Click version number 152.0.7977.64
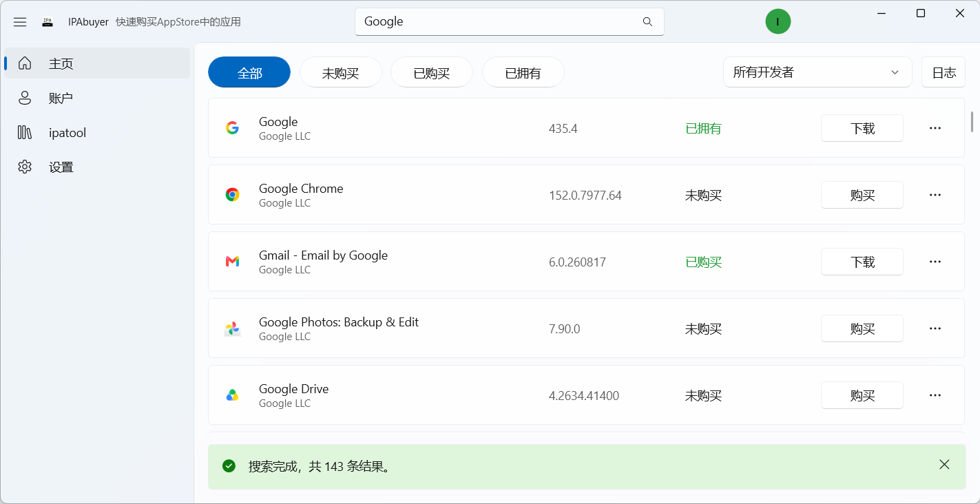The width and height of the screenshot is (980, 504). (x=585, y=196)
